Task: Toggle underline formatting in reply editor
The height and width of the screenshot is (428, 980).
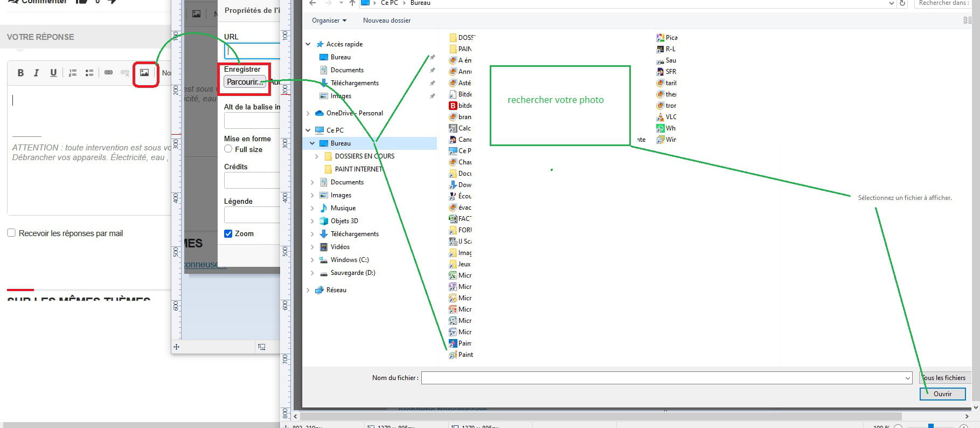Action: [x=53, y=73]
